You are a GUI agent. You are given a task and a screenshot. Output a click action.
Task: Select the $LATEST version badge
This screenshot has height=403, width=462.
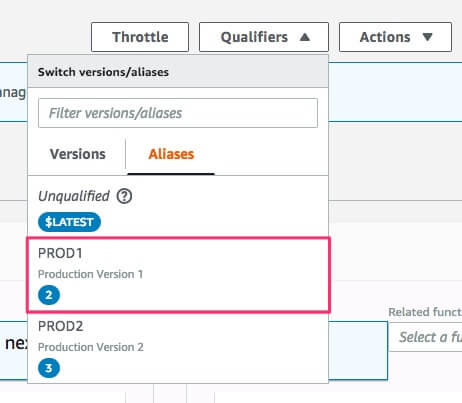pyautogui.click(x=69, y=222)
